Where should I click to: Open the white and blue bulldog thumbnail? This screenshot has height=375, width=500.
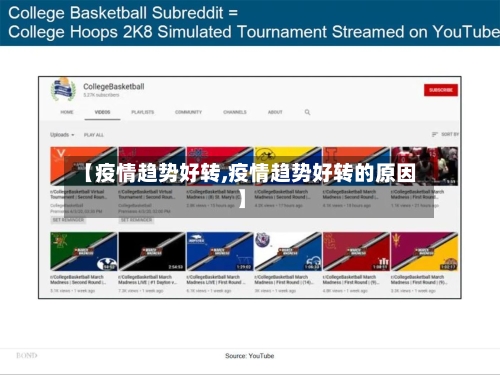coord(288,251)
